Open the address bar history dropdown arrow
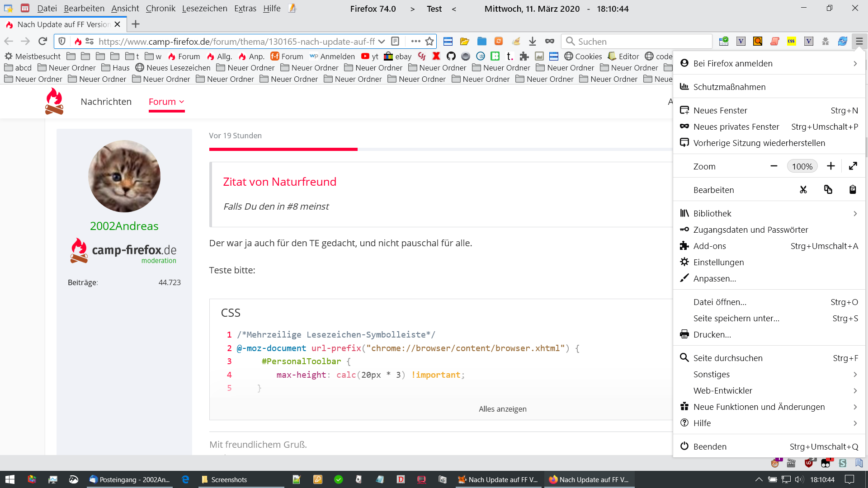Screen dimensions: 868x488 (382, 42)
